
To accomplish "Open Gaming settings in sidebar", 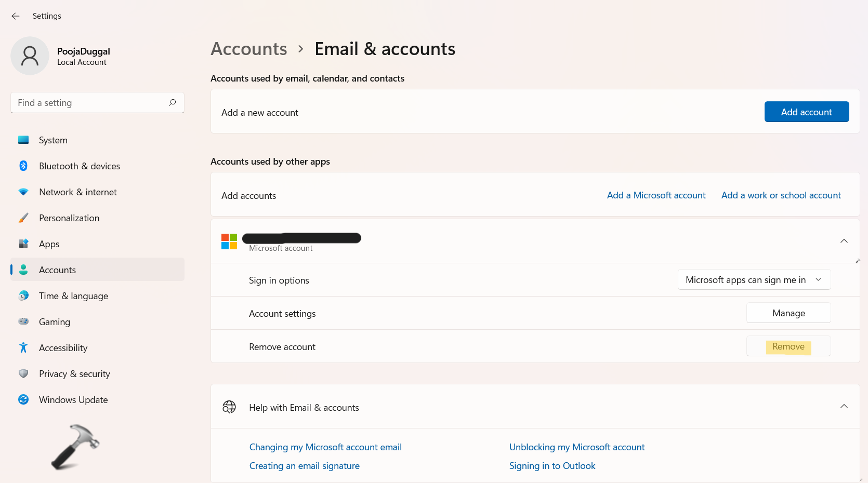I will pyautogui.click(x=55, y=322).
